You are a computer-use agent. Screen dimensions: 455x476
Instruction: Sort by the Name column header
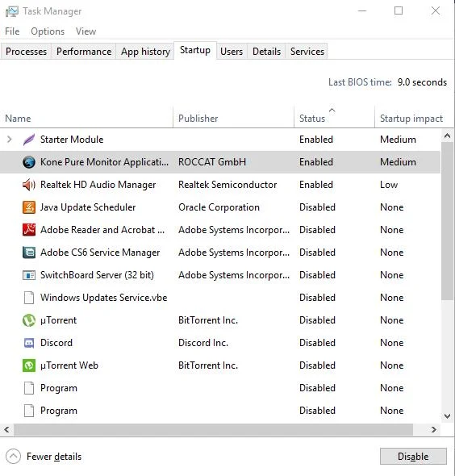click(86, 118)
